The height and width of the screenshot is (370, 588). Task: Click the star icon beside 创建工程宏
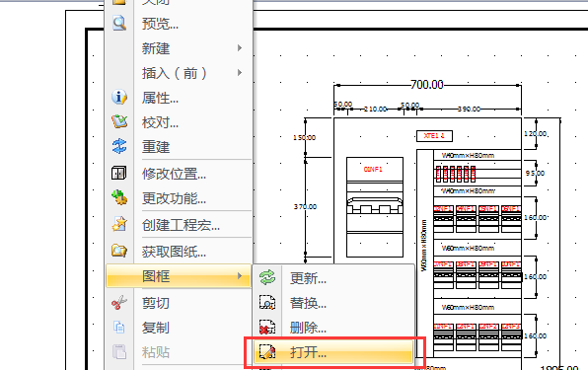119,224
